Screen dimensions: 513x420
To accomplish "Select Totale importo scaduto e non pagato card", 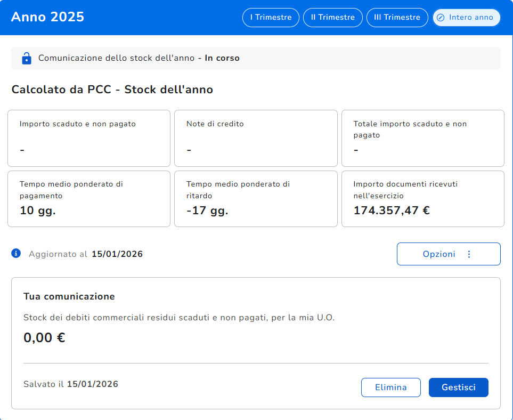I will (422, 139).
